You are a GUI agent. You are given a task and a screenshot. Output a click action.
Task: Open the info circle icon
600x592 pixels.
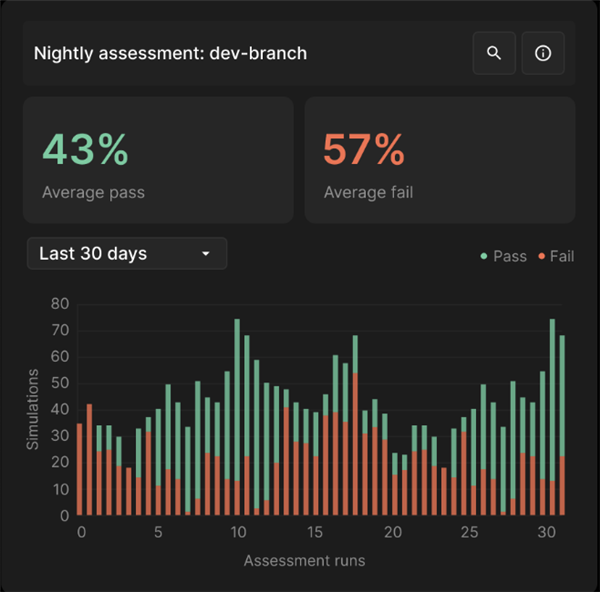tap(543, 54)
